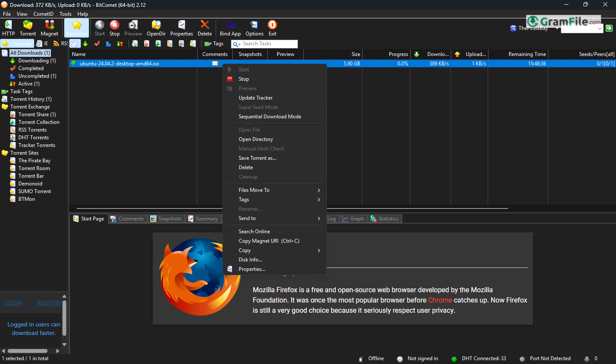
Task: Click the Tags toolbar button
Action: (214, 44)
